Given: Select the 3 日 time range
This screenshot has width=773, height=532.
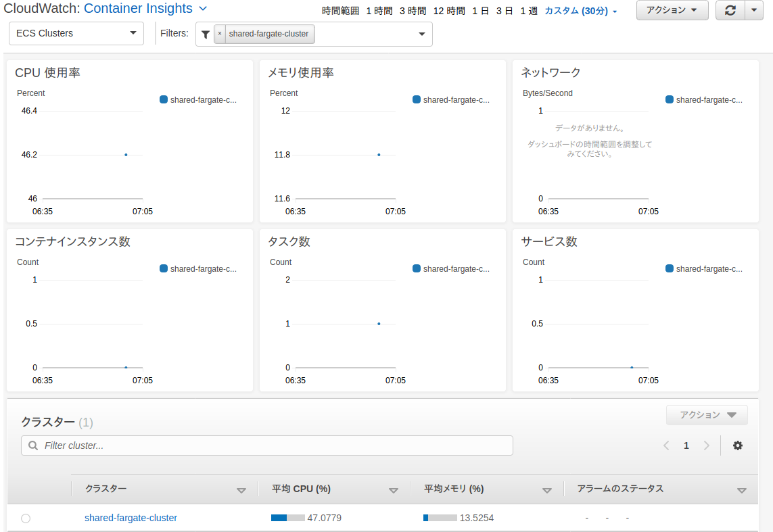Looking at the screenshot, I should pos(505,11).
